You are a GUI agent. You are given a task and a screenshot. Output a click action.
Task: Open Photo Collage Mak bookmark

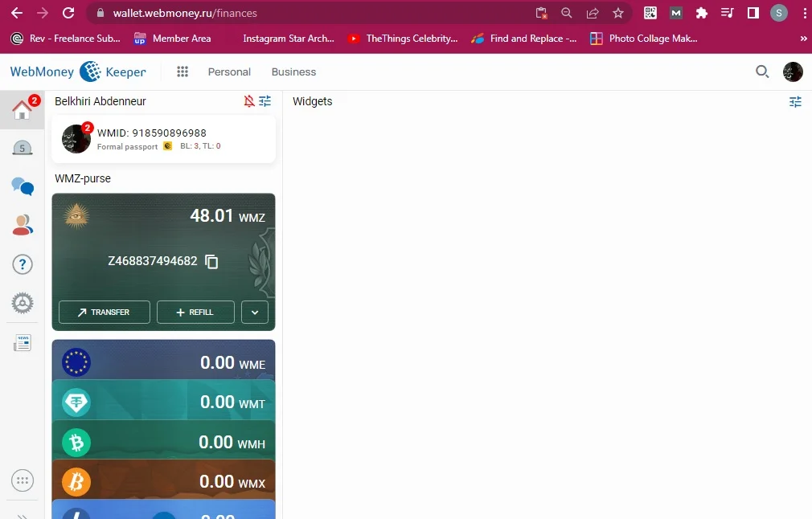(644, 39)
